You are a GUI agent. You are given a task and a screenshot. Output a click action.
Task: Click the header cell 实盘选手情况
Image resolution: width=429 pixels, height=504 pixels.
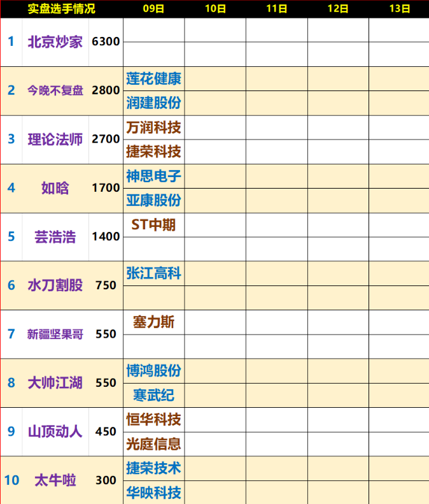pos(61,9)
